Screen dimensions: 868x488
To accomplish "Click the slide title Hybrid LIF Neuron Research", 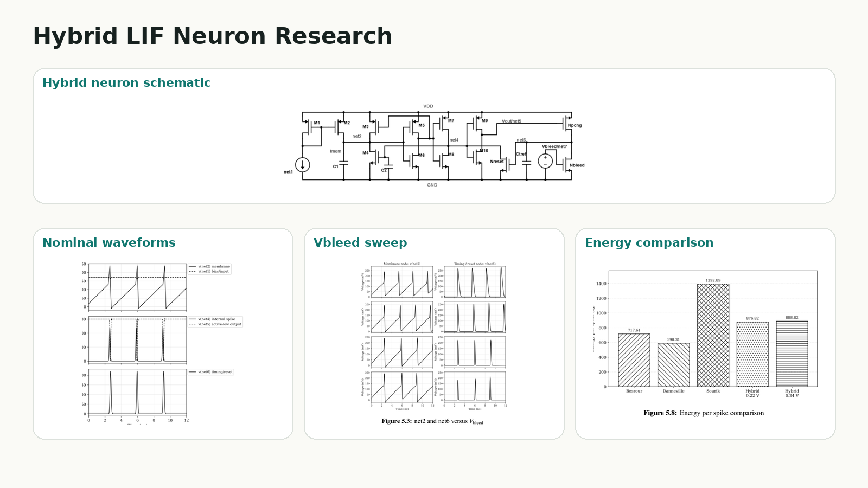I will (212, 36).
